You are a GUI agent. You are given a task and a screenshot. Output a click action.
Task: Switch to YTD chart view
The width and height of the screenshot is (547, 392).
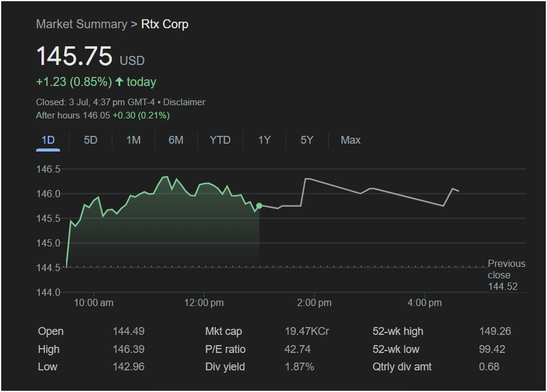(x=220, y=140)
